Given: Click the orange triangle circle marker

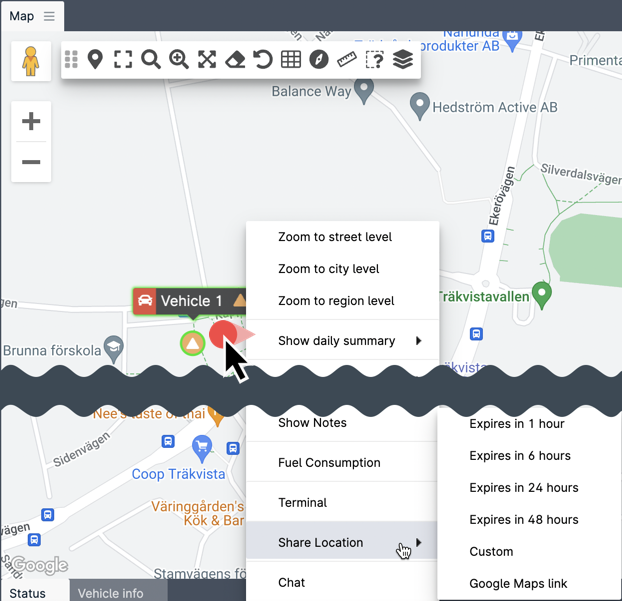Looking at the screenshot, I should [193, 343].
